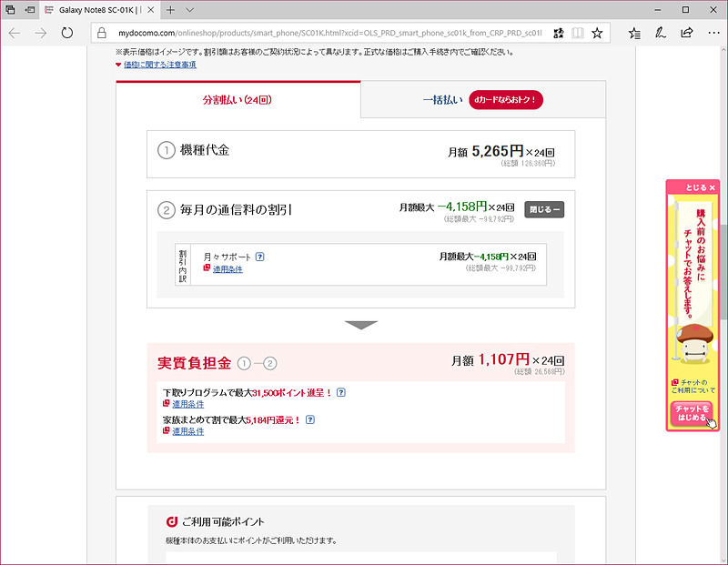Click the gray downward arrow between sections
Viewport: 728px width, 565px height.
pyautogui.click(x=362, y=324)
